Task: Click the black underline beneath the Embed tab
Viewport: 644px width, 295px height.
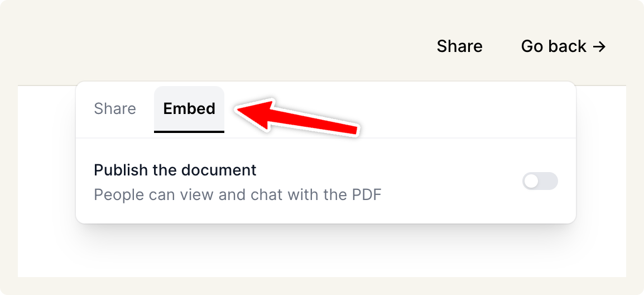Action: click(x=189, y=132)
